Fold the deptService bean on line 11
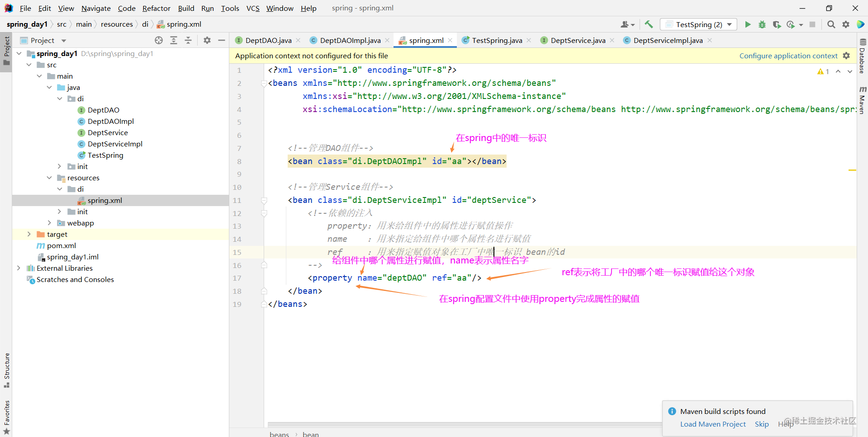 point(264,200)
